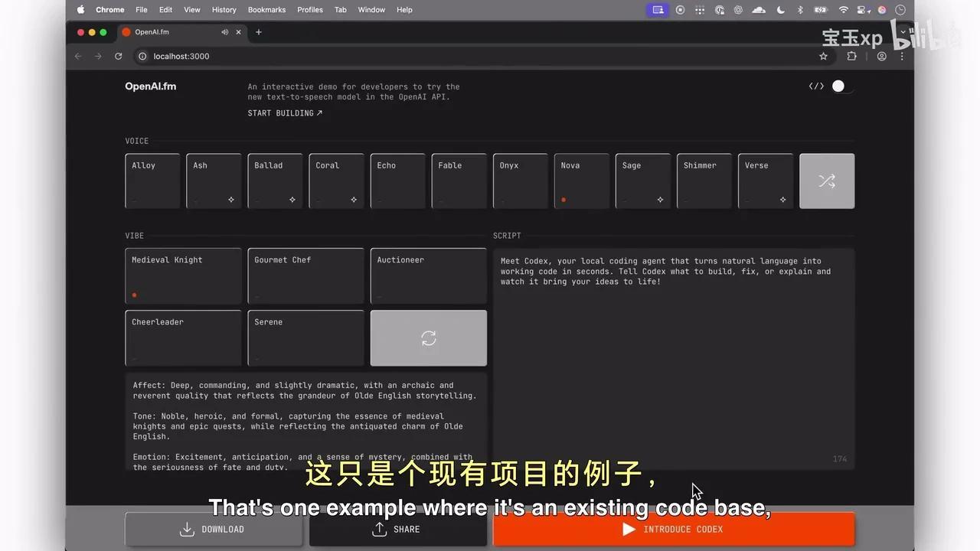Toggle the code view switch
980x551 pixels.
842,86
